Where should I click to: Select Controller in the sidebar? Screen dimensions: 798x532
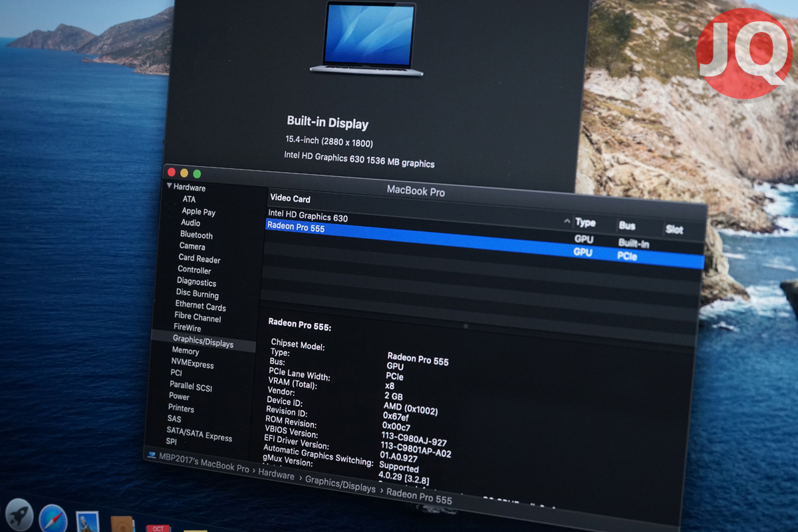(x=194, y=270)
